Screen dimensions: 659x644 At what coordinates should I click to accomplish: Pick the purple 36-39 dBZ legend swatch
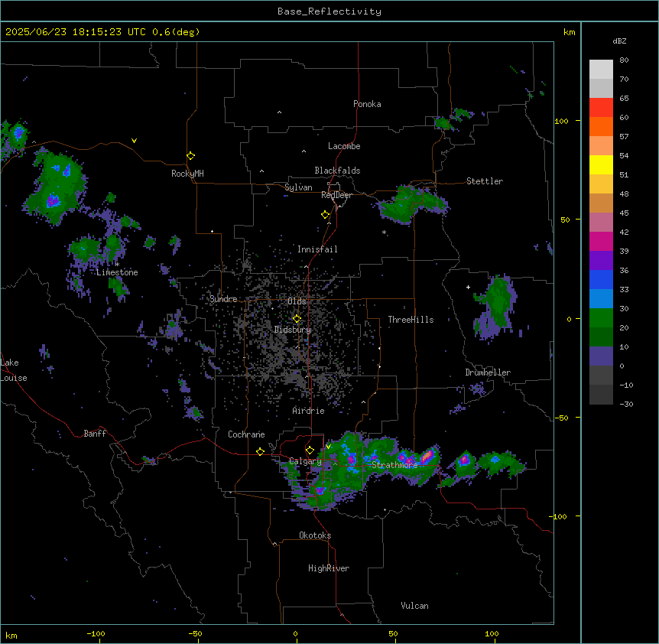[x=601, y=261]
